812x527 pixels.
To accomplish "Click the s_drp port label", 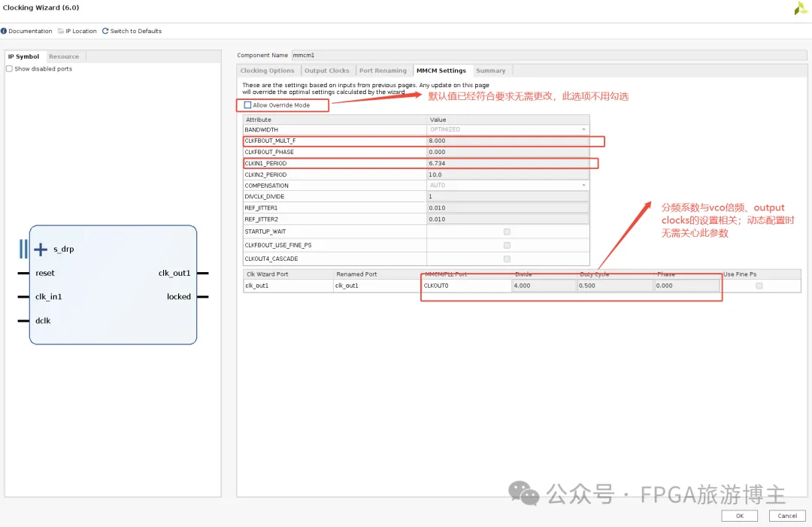I will [x=64, y=250].
